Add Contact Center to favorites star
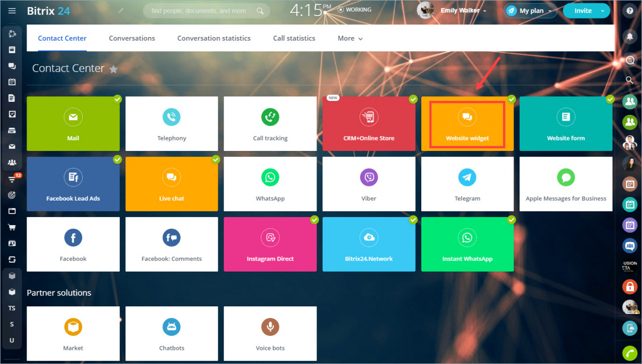 [x=113, y=69]
